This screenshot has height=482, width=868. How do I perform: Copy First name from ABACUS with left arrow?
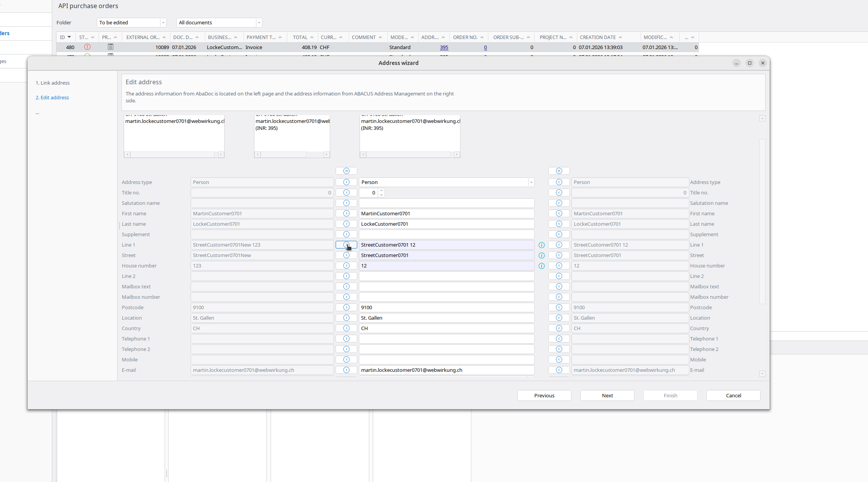pyautogui.click(x=559, y=213)
